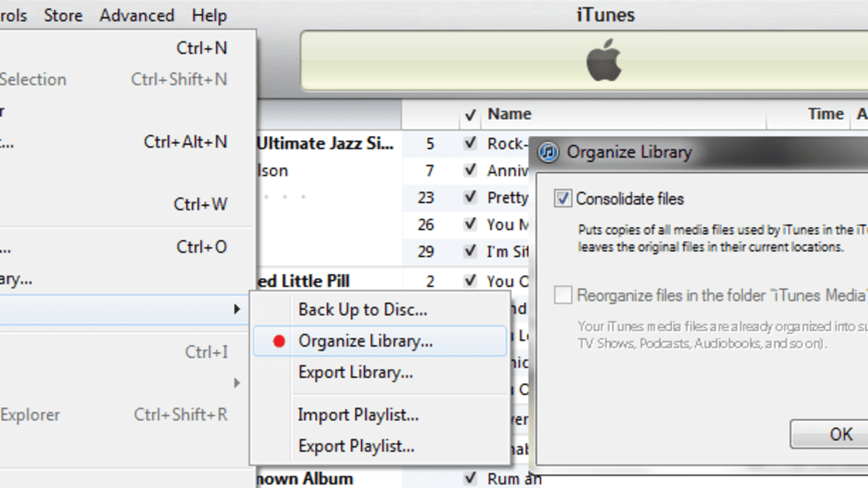Open the Help menu
This screenshot has width=868, height=488.
tap(209, 14)
